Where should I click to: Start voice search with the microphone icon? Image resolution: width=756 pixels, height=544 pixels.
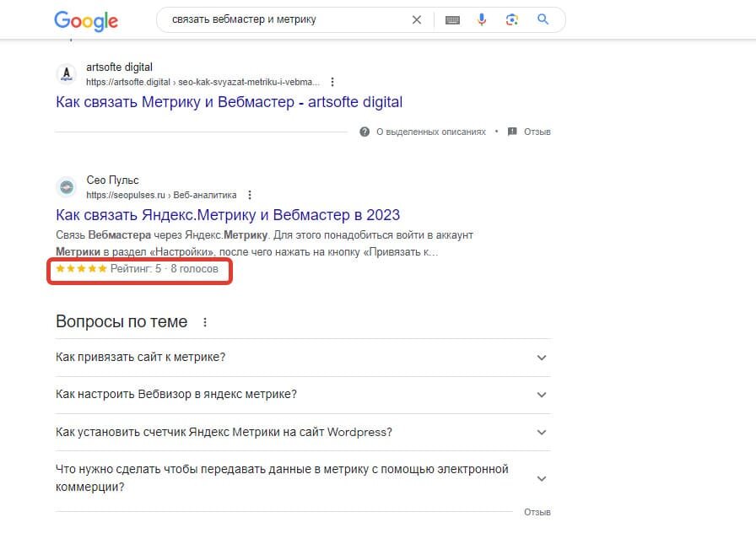tap(482, 19)
